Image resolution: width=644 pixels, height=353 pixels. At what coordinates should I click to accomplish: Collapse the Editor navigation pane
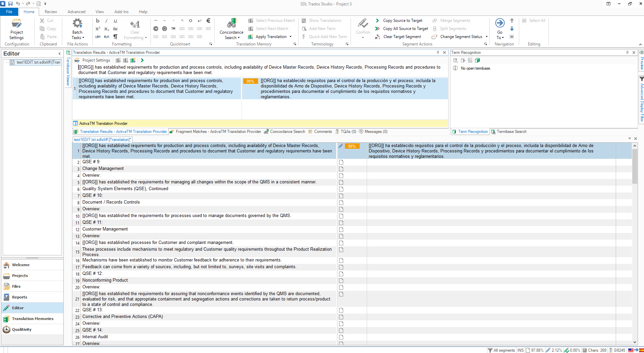tap(60, 54)
